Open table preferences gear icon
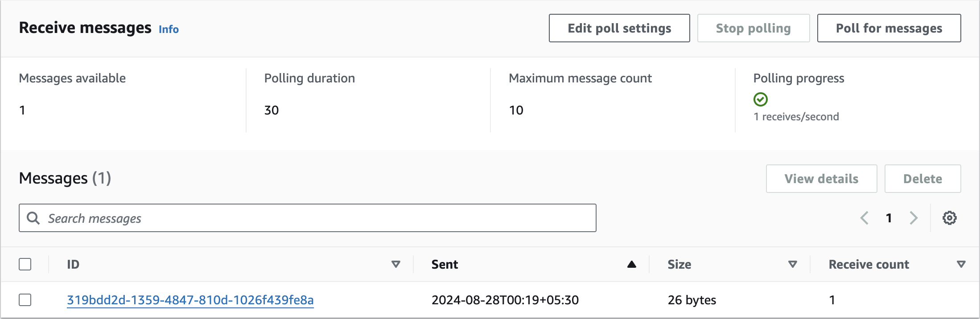Viewport: 980px width, 319px height. pyautogui.click(x=949, y=218)
